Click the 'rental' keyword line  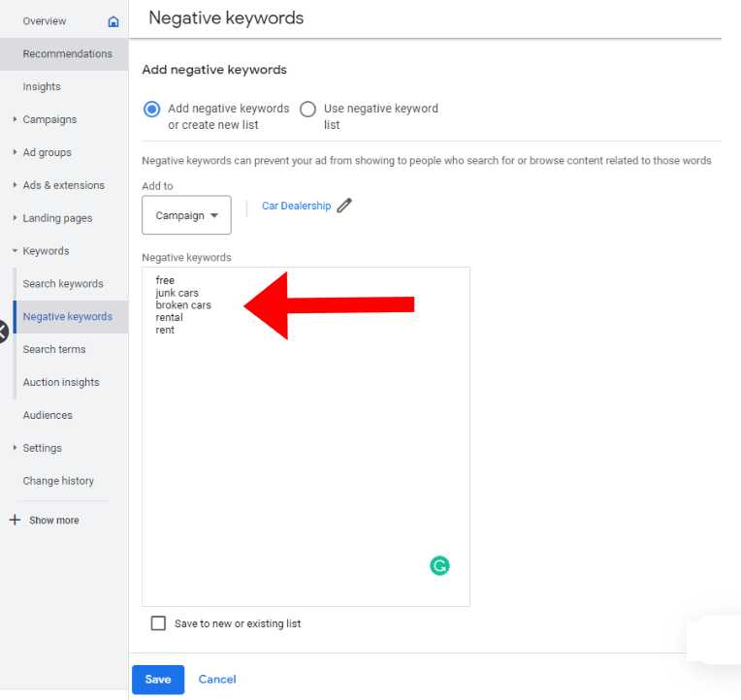point(169,317)
